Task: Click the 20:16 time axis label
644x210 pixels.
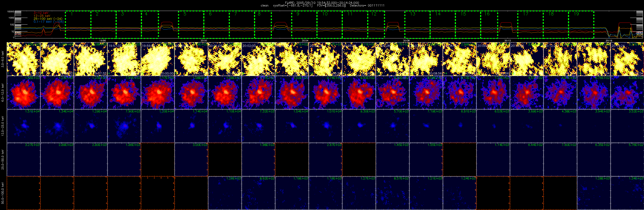Action: pos(609,40)
